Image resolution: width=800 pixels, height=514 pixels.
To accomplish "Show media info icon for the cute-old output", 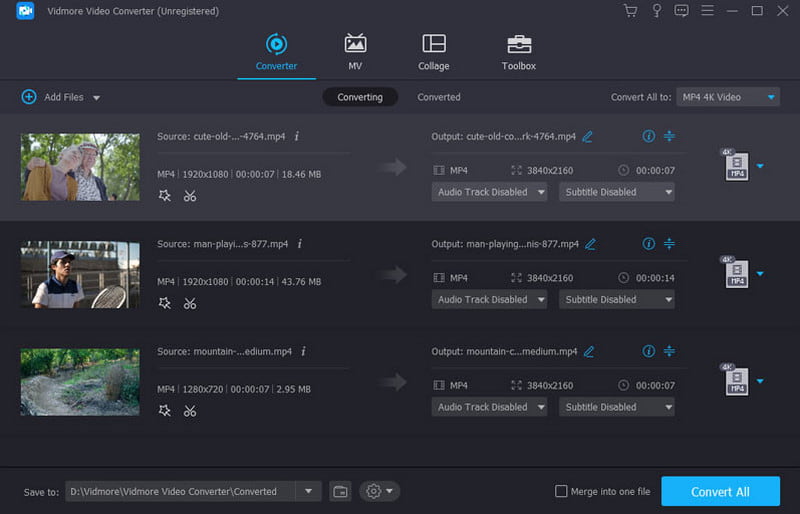I will [648, 136].
